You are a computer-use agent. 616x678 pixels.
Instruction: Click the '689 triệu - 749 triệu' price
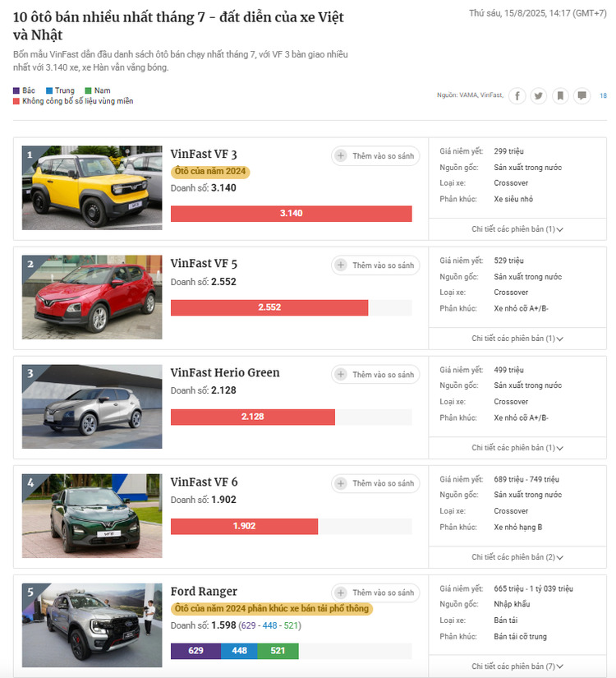coord(526,479)
